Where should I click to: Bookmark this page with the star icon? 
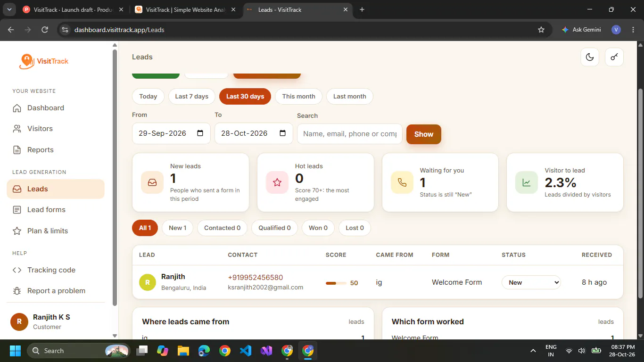541,30
